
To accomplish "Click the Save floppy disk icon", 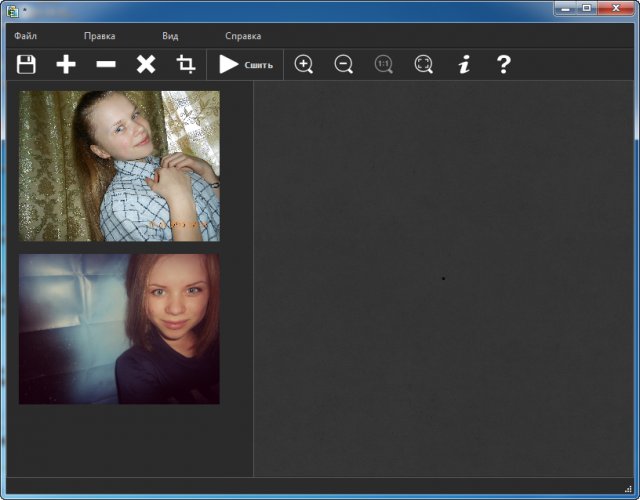I will [26, 65].
